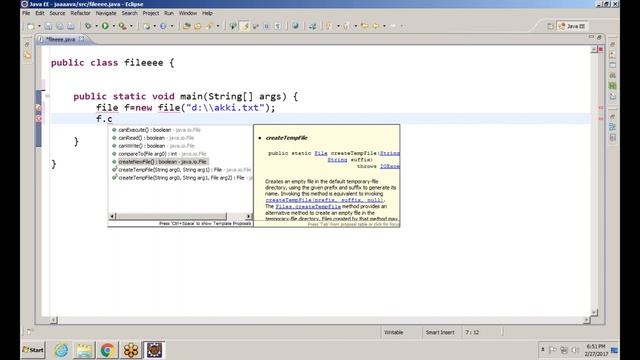Open the Windows Start button
This screenshot has height=360, width=640.
click(x=33, y=350)
